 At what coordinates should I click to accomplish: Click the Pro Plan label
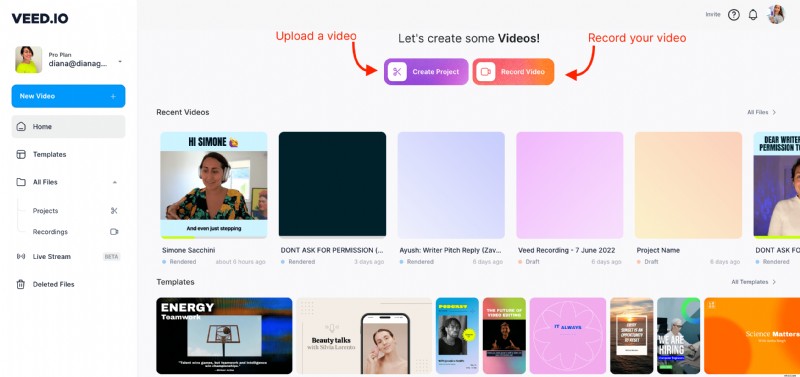point(60,55)
